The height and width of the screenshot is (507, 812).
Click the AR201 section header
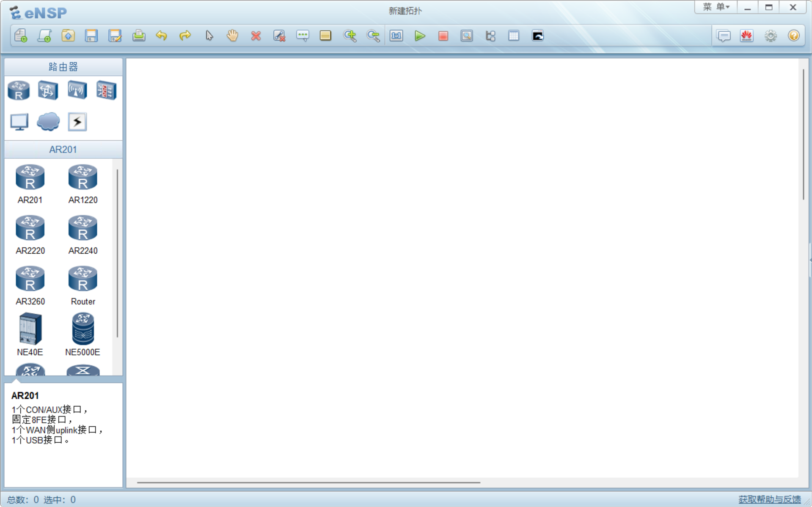[63, 150]
